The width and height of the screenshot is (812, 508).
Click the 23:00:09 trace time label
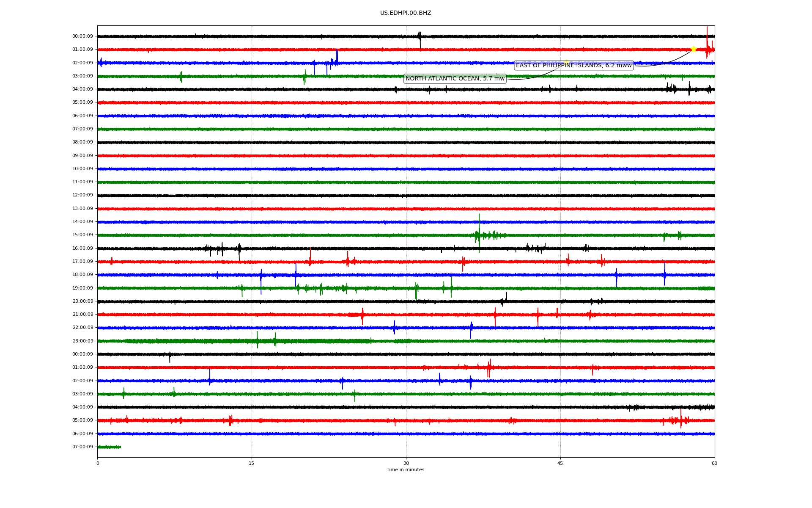click(82, 341)
